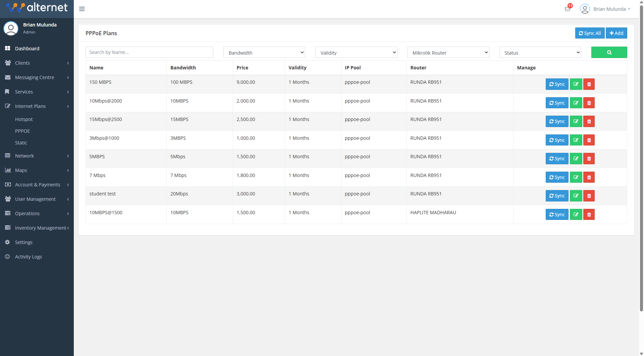
Task: Edit the 7 Mbps plan via pencil icon
Action: tap(576, 177)
